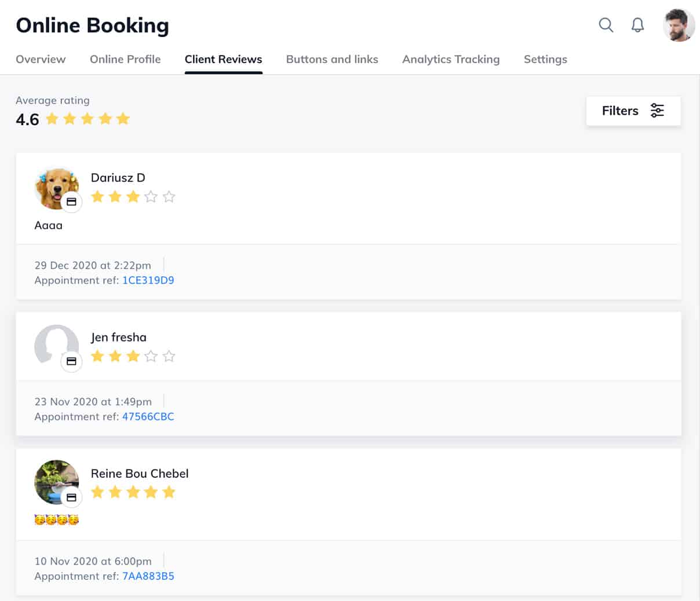Click the Online Booking page title
Screen dimensions: 700x601
92,25
